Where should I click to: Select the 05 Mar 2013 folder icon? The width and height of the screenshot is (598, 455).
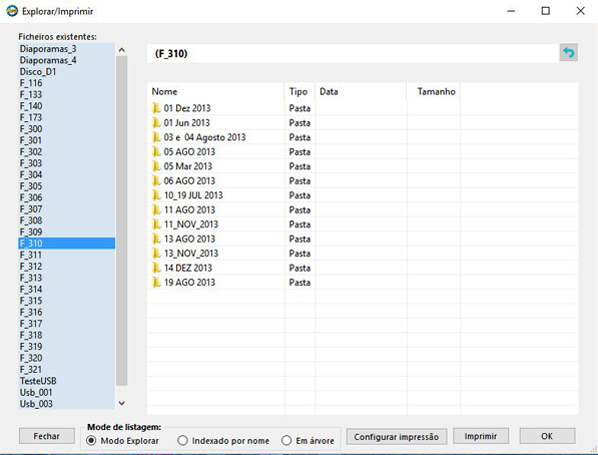(x=156, y=166)
